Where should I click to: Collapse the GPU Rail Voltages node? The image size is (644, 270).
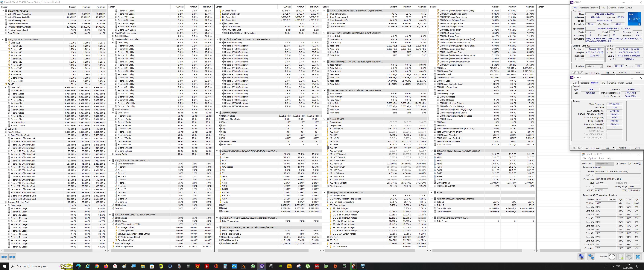327,208
